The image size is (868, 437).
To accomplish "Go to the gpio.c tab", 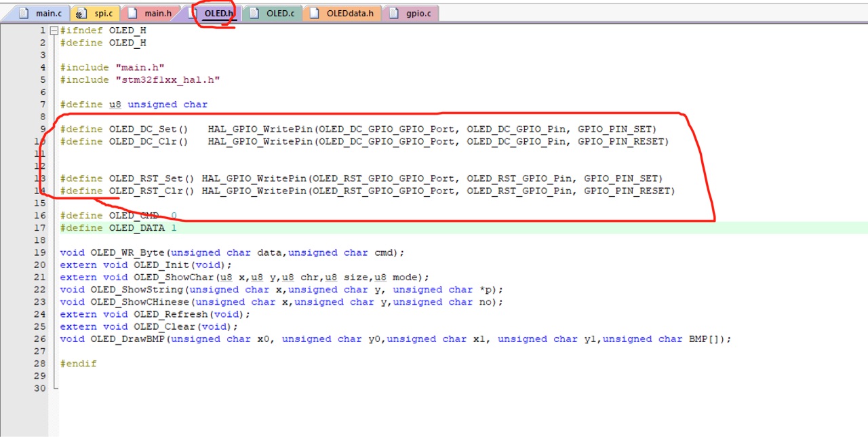I will (x=410, y=13).
